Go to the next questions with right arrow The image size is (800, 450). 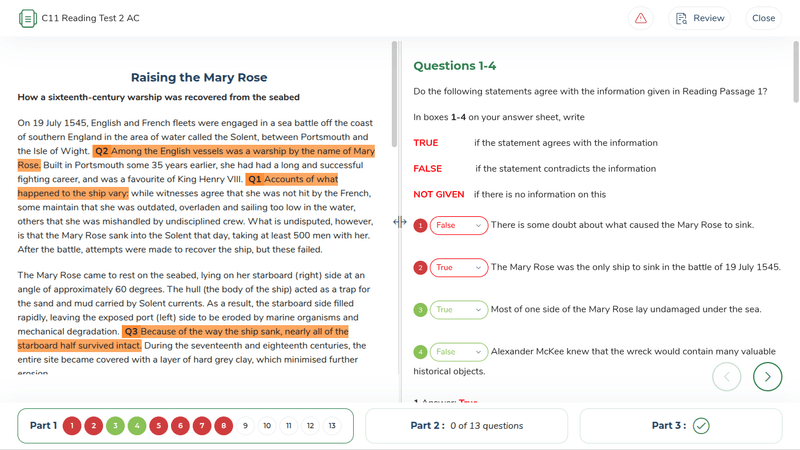tap(767, 377)
